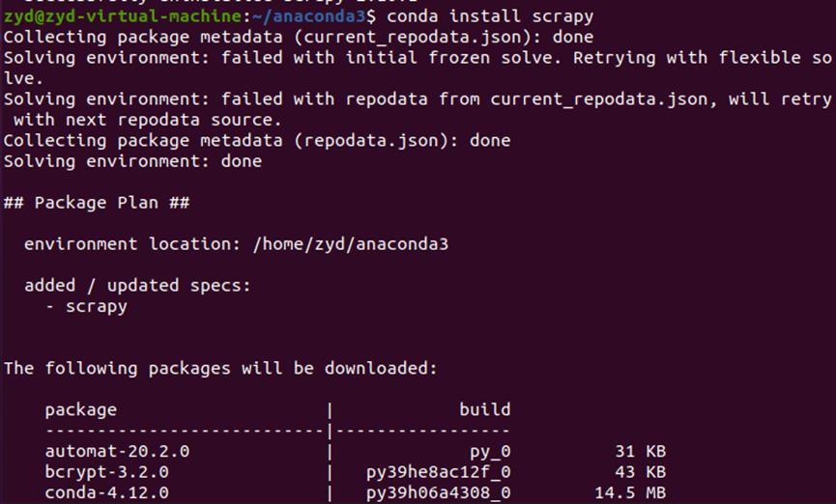Click the initial frozen solve failure message
Viewport: 836px width, 504px height.
[x=416, y=58]
